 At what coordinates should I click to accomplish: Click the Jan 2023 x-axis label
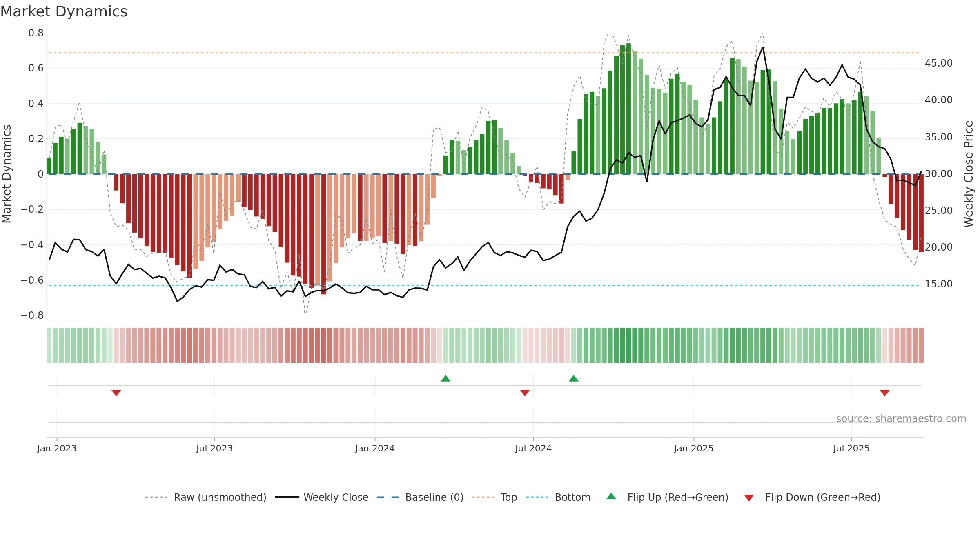tap(57, 448)
